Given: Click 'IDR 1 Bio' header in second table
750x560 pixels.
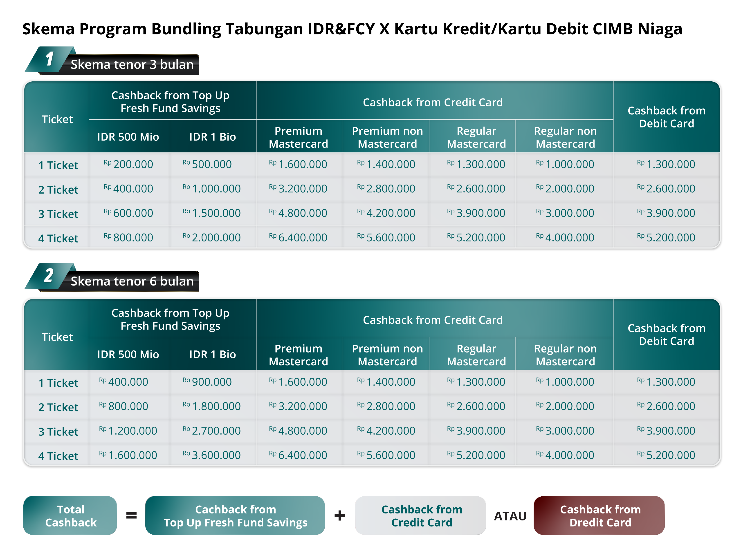Looking at the screenshot, I should 213,354.
